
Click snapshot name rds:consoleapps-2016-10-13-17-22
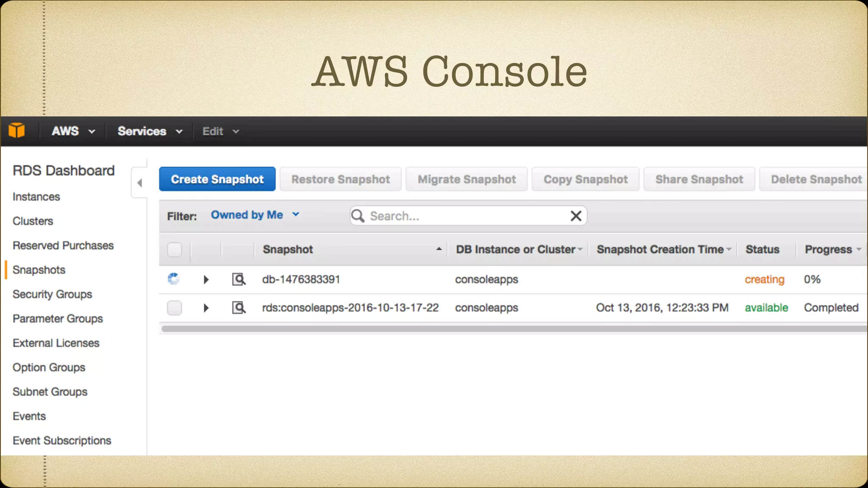(350, 308)
